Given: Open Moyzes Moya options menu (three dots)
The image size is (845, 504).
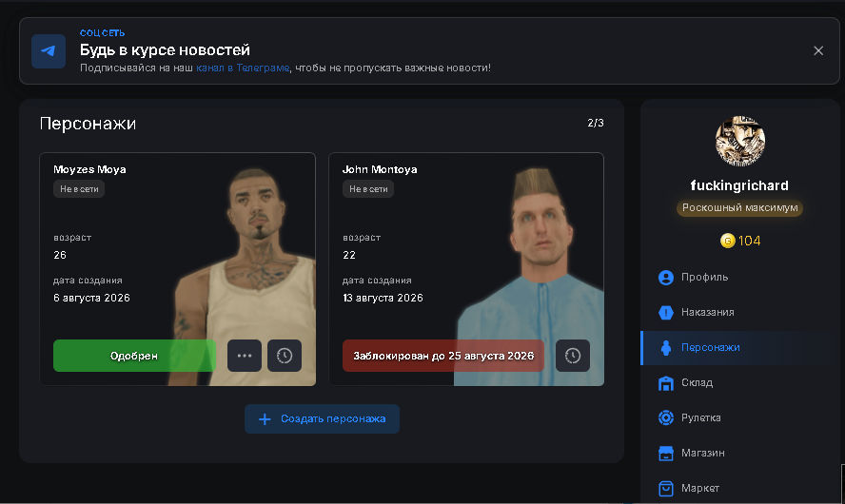Looking at the screenshot, I should click(245, 356).
